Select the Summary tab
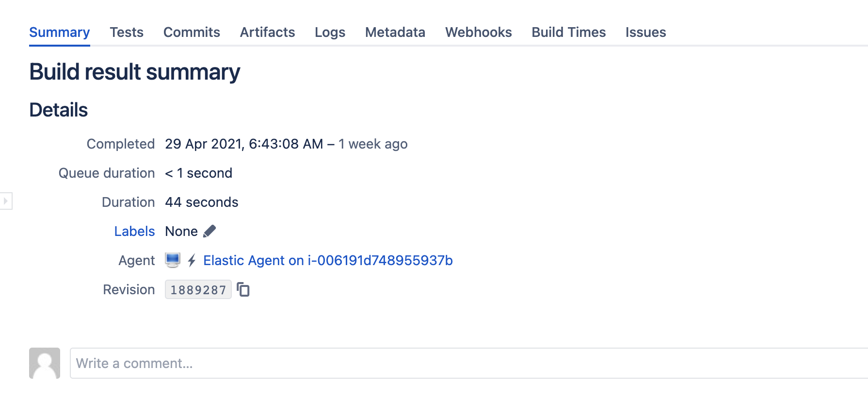This screenshot has width=868, height=402. tap(59, 32)
